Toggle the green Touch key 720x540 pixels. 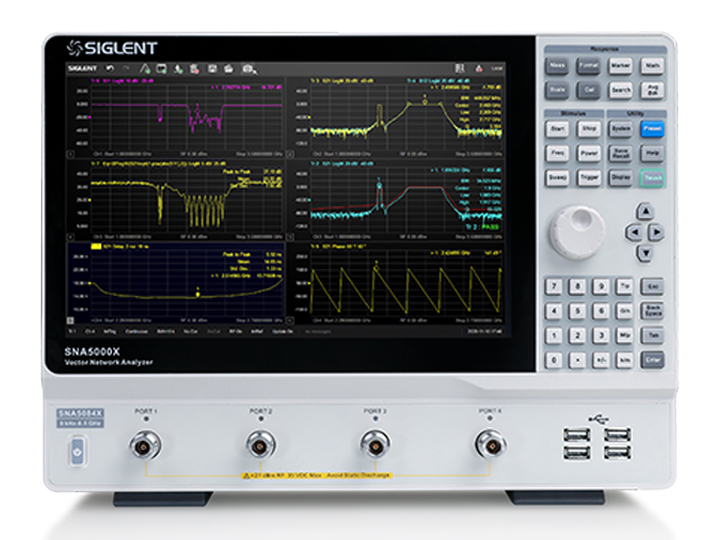(x=652, y=178)
